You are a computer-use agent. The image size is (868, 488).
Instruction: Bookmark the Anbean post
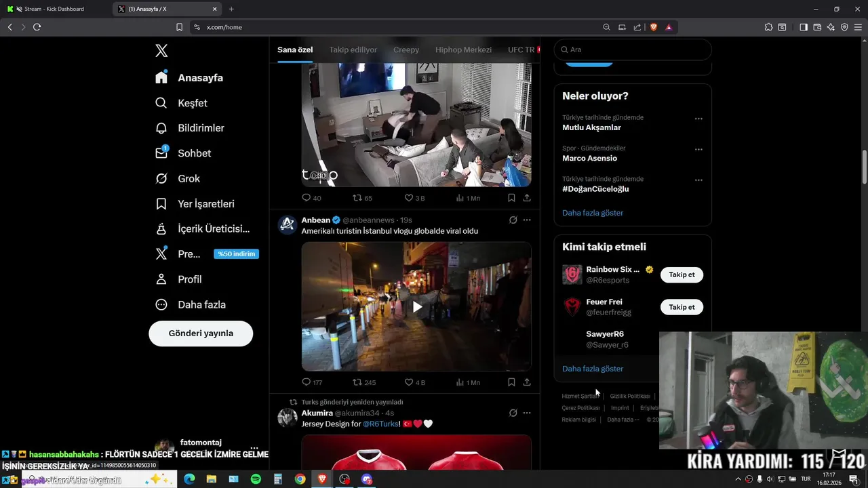click(x=511, y=382)
